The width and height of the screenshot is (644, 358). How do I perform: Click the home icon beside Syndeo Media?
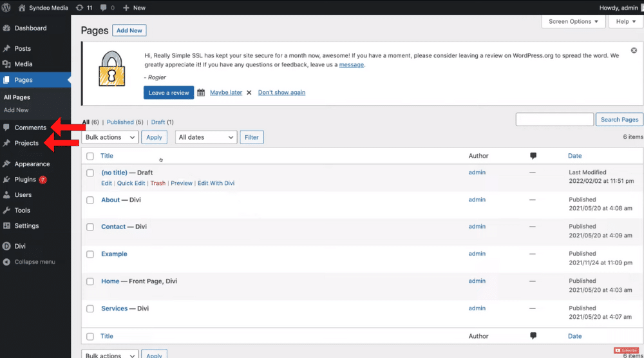[x=22, y=7]
